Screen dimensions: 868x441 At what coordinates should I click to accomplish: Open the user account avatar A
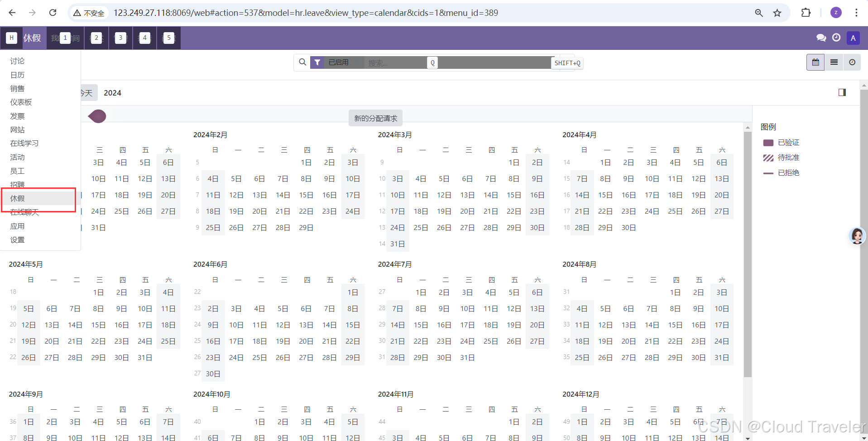coord(853,38)
